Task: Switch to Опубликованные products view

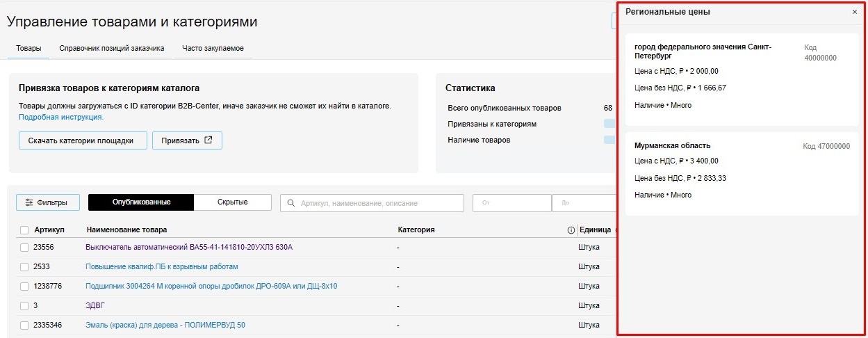Action: (x=141, y=202)
